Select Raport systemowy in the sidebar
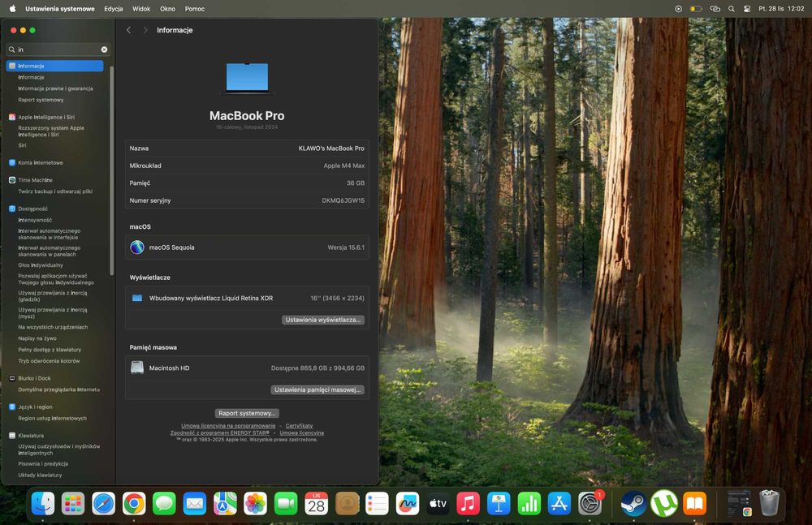The image size is (812, 525). 41,100
